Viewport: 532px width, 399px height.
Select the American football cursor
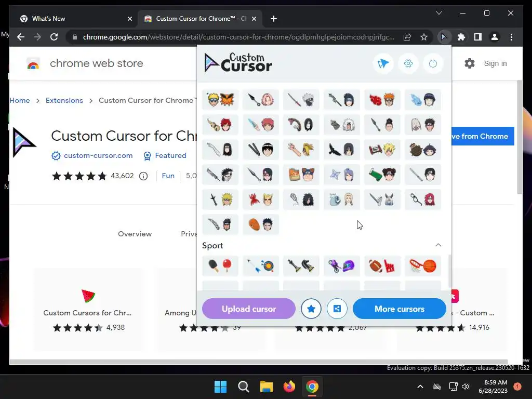tap(382, 265)
